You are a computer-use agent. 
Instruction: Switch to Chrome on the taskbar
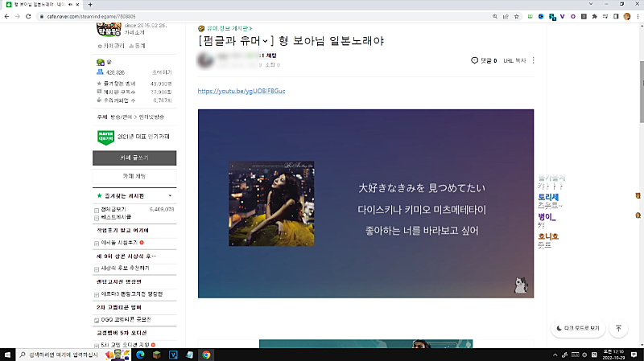[x=206, y=355]
